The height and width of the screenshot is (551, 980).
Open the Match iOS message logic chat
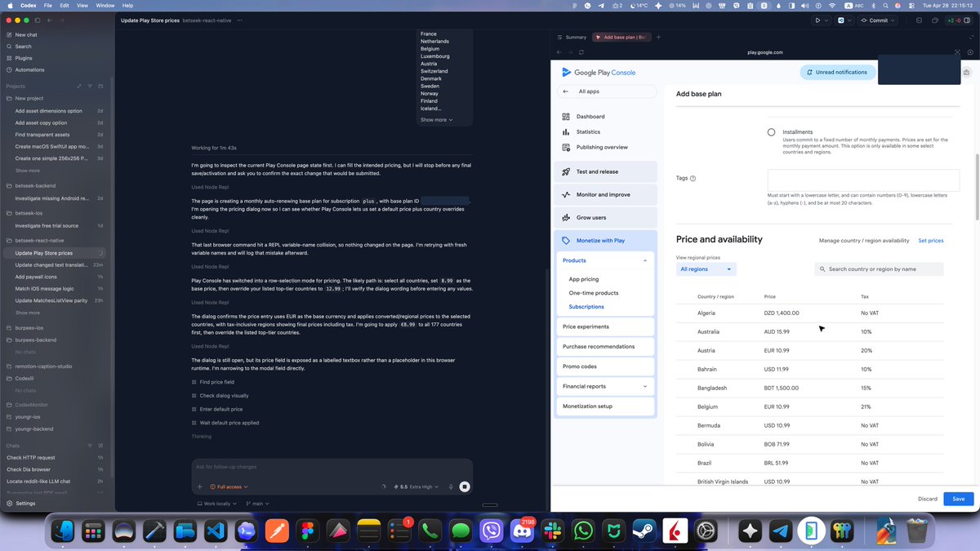(x=54, y=289)
